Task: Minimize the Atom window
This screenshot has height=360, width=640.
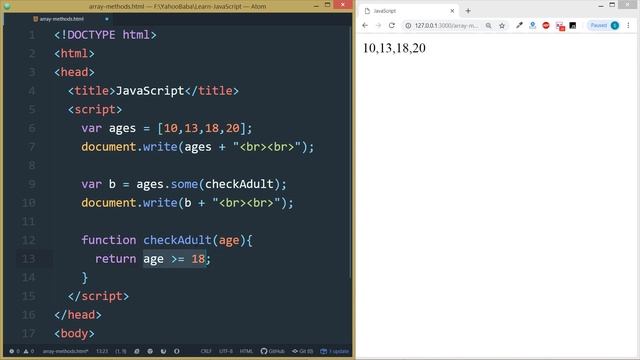Action: pos(316,6)
